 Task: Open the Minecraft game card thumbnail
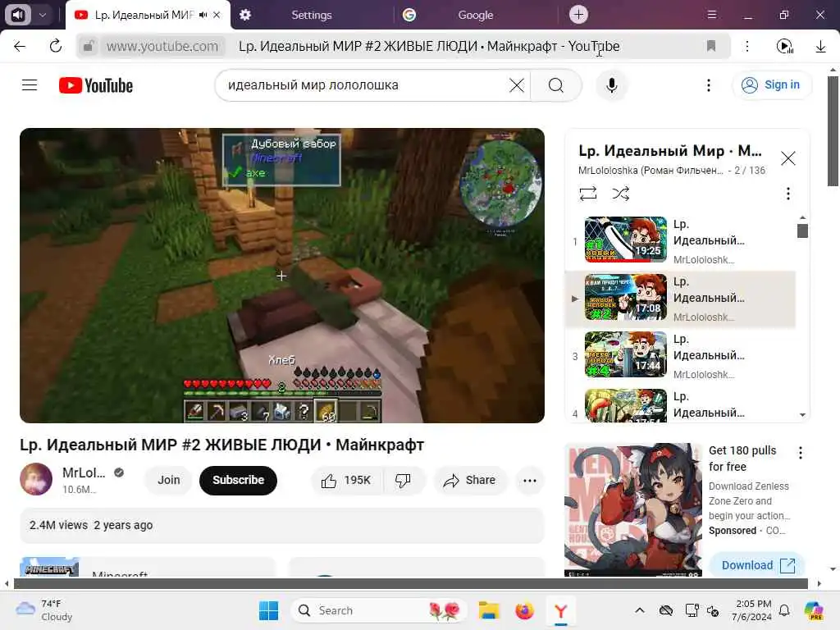coord(49,568)
